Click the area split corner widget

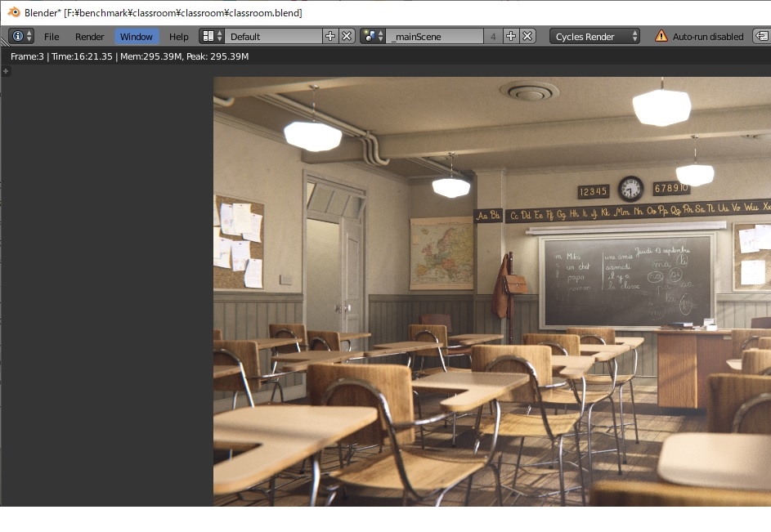tap(4, 42)
